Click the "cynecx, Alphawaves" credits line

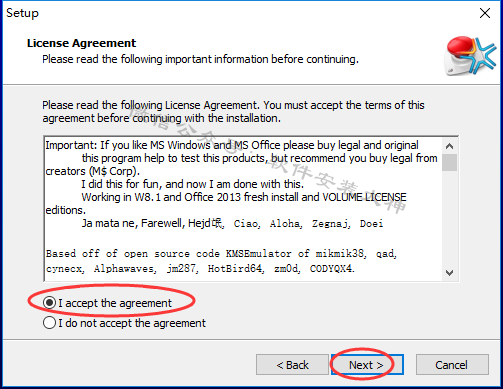[200, 269]
